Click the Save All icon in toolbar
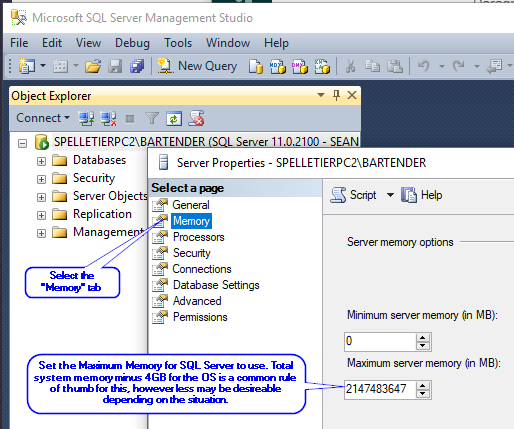Viewport: 514px width, 429px height. tap(137, 66)
